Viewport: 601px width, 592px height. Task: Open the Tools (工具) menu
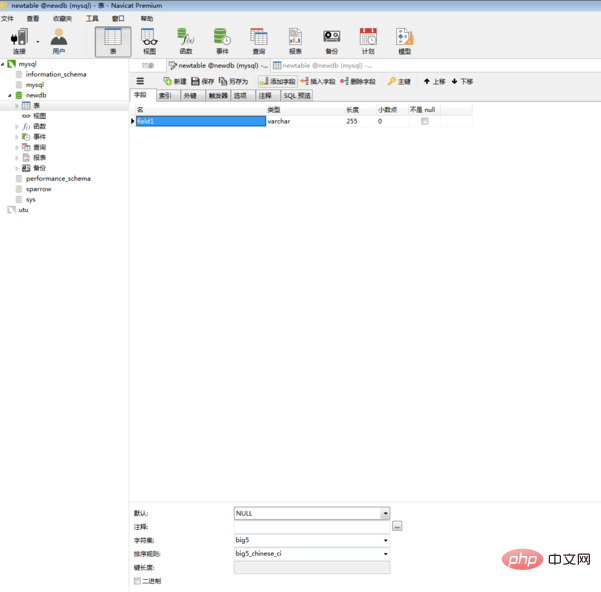pyautogui.click(x=92, y=18)
